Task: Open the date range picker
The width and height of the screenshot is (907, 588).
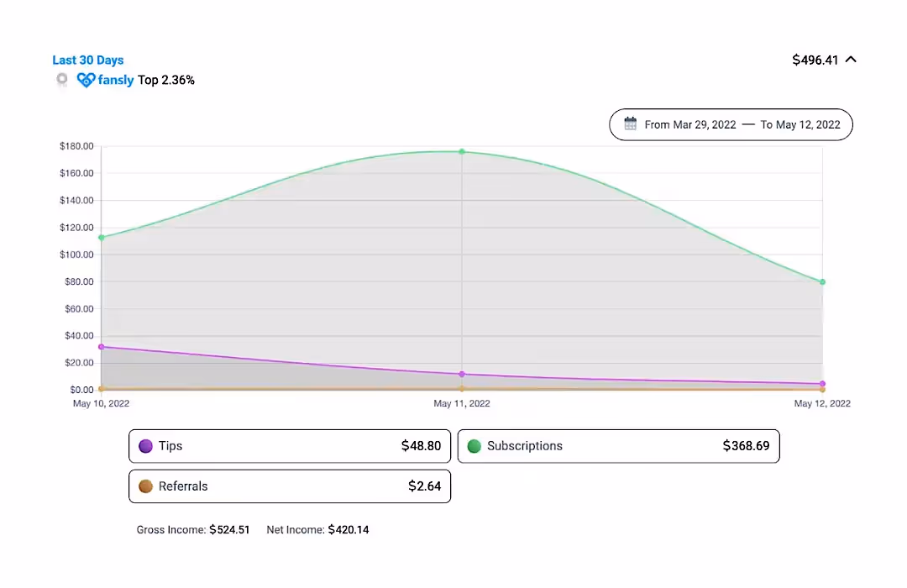Action: (731, 124)
